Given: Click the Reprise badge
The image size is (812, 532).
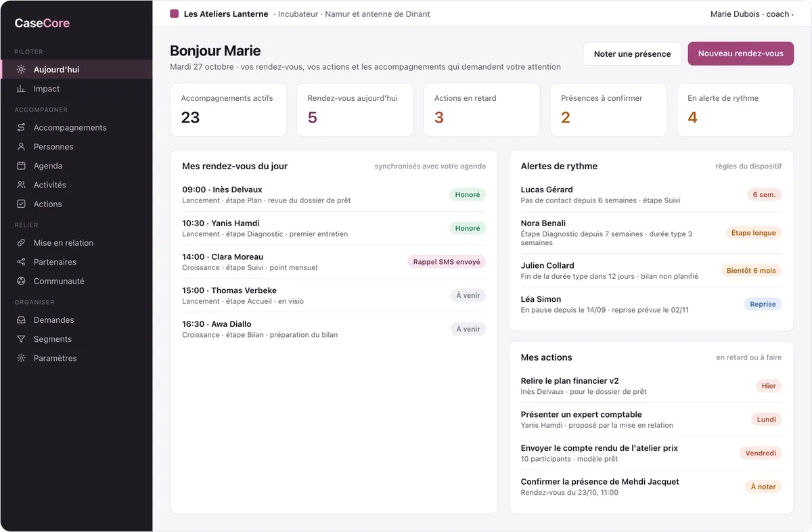Looking at the screenshot, I should click(x=763, y=305).
